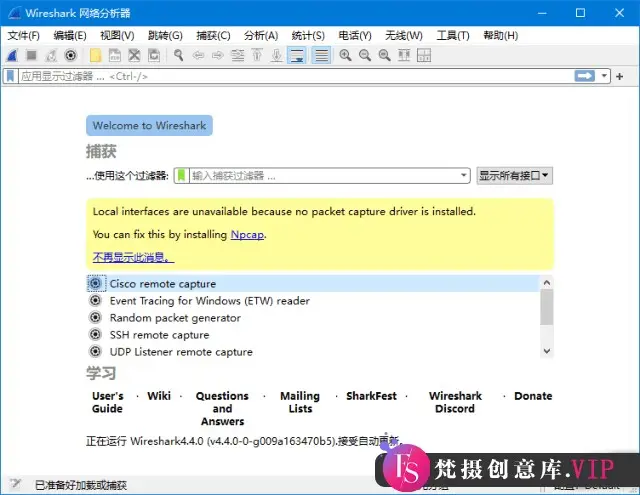The width and height of the screenshot is (640, 495).
Task: Add a display filter button plus
Action: 620,76
